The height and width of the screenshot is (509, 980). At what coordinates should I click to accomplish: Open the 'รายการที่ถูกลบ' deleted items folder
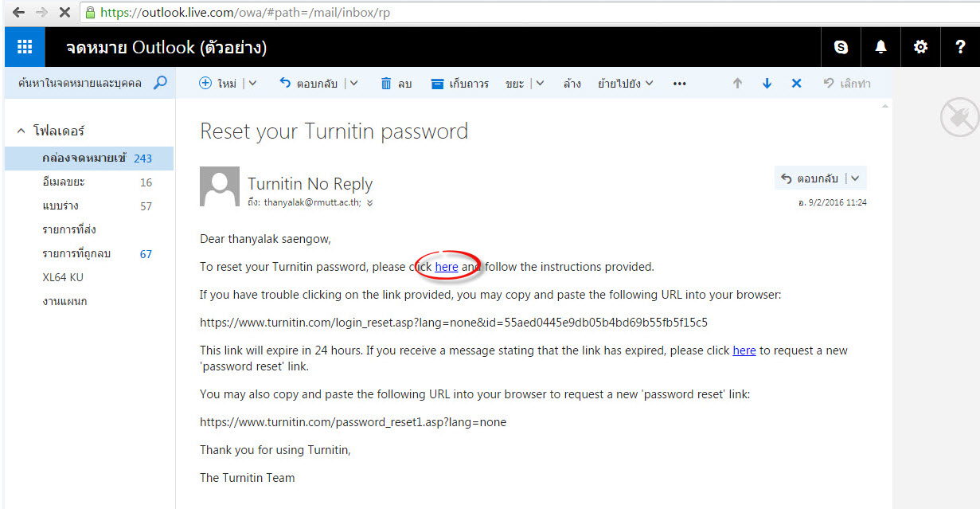click(x=89, y=253)
